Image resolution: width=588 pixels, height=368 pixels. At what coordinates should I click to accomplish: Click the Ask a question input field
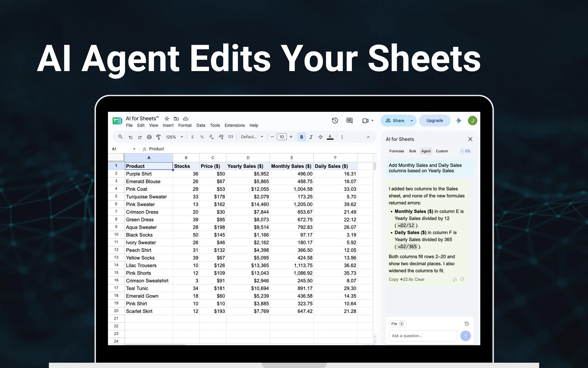pyautogui.click(x=423, y=336)
